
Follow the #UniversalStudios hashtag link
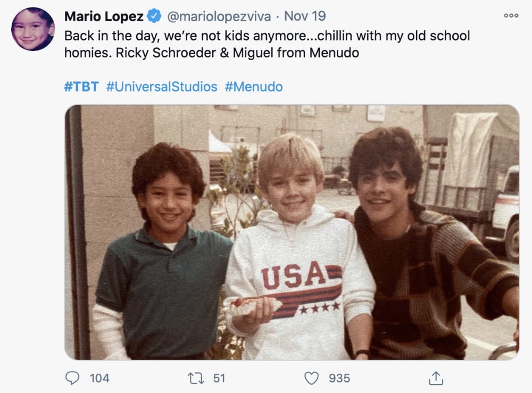[162, 87]
